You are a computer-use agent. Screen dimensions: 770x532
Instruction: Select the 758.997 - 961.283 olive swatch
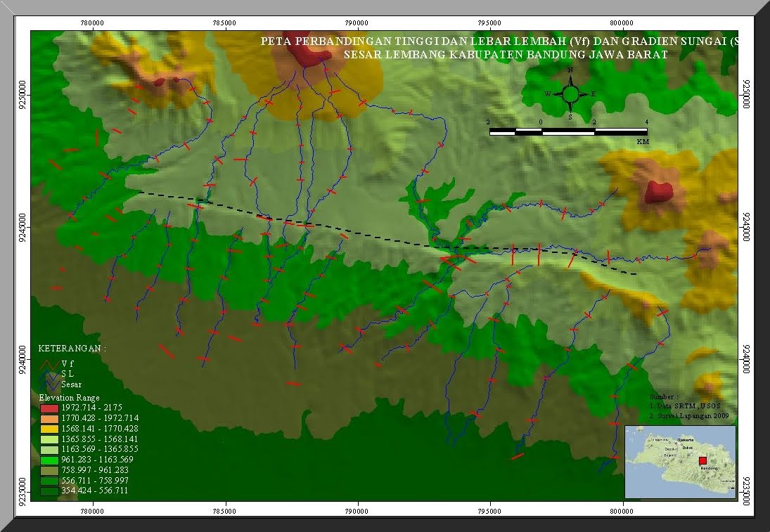[x=49, y=469]
